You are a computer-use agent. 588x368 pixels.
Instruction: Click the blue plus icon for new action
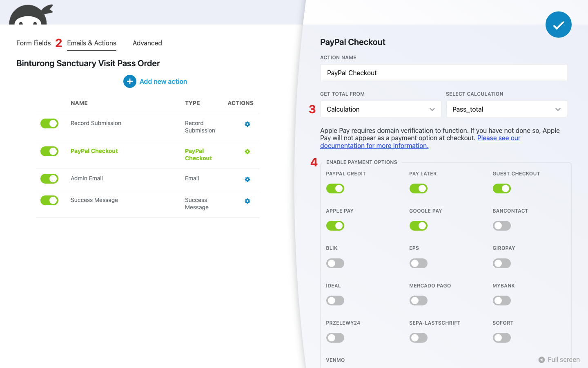click(x=130, y=81)
